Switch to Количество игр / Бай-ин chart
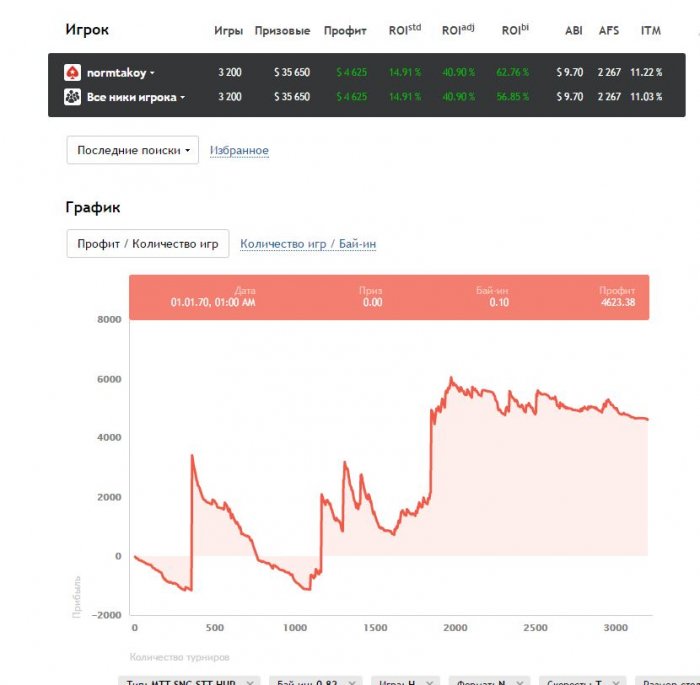 pos(308,244)
